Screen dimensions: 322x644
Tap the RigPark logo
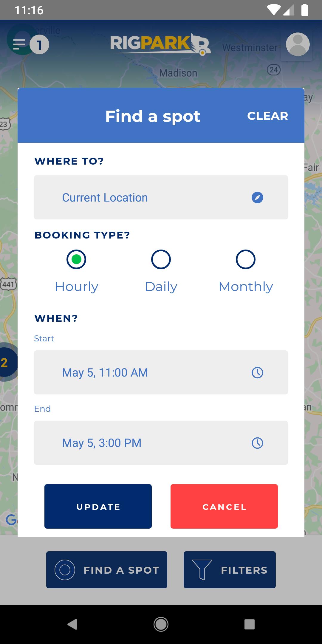160,44
